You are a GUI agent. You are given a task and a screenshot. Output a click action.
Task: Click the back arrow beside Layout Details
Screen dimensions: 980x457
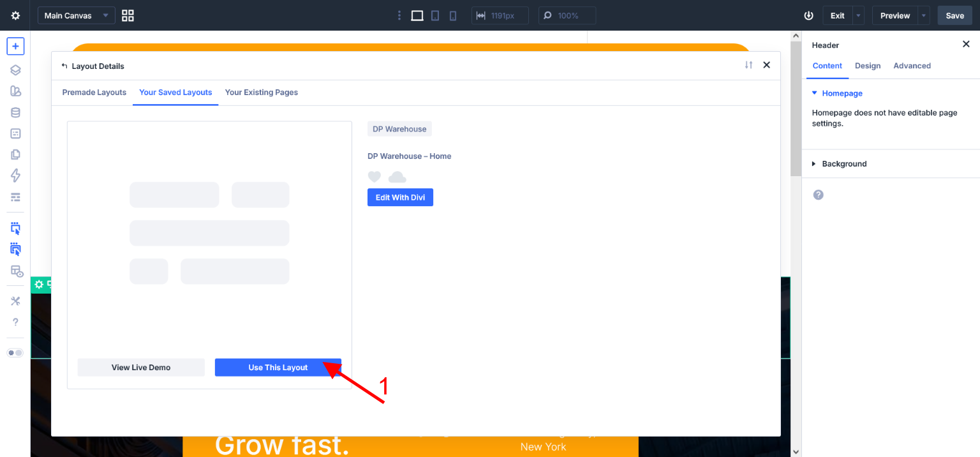pyautogui.click(x=64, y=66)
